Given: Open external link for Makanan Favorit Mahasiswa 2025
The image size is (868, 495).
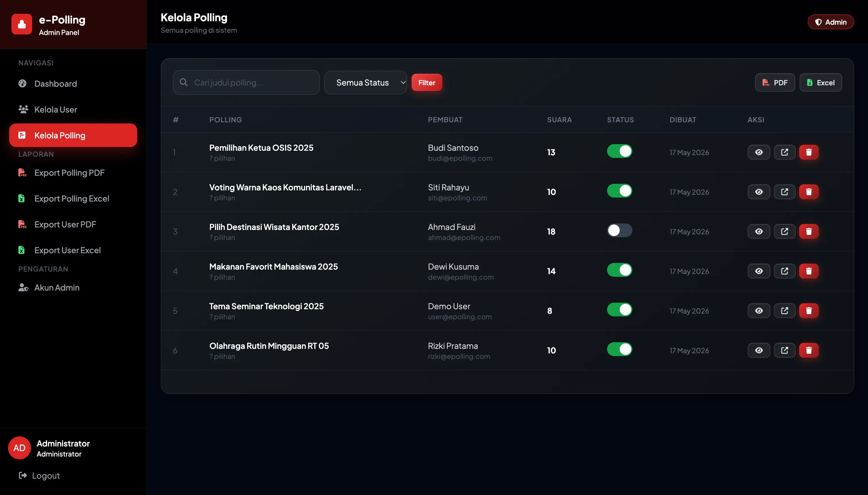Looking at the screenshot, I should point(784,271).
